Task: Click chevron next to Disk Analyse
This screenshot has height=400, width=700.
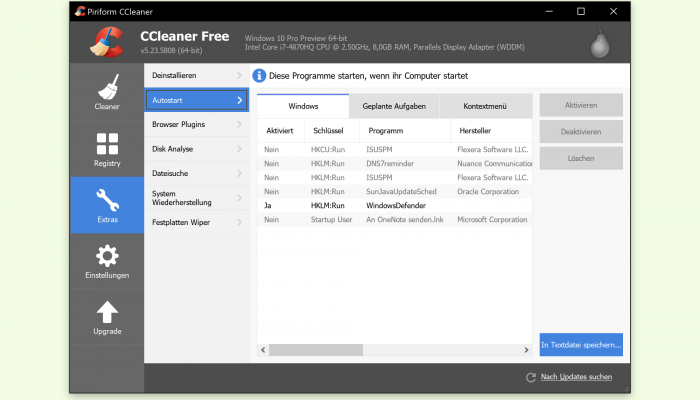Action: [239, 149]
